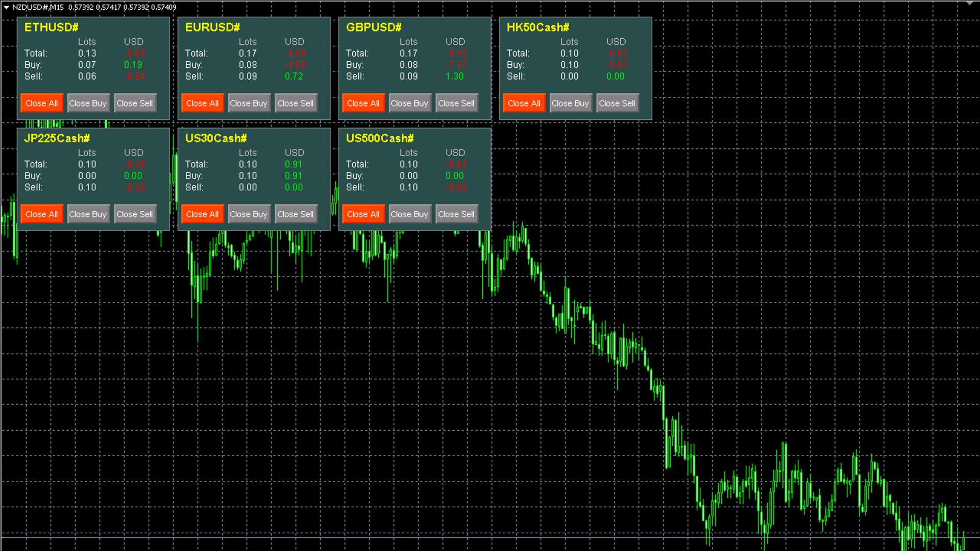Close EURUSD# sell positions

tap(296, 103)
